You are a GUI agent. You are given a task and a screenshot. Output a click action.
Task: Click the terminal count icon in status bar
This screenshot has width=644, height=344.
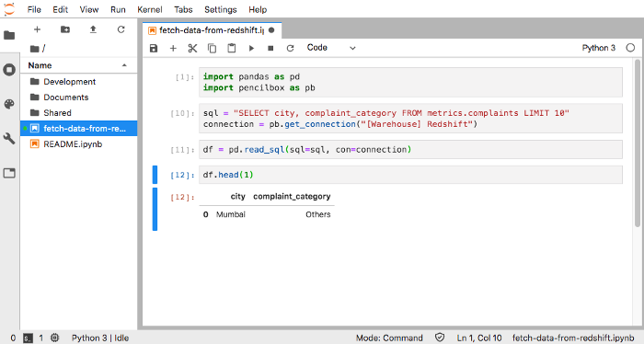pos(28,338)
